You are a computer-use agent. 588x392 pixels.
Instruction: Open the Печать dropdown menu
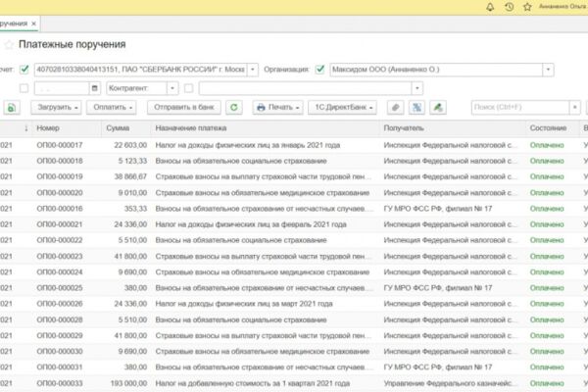coord(278,108)
